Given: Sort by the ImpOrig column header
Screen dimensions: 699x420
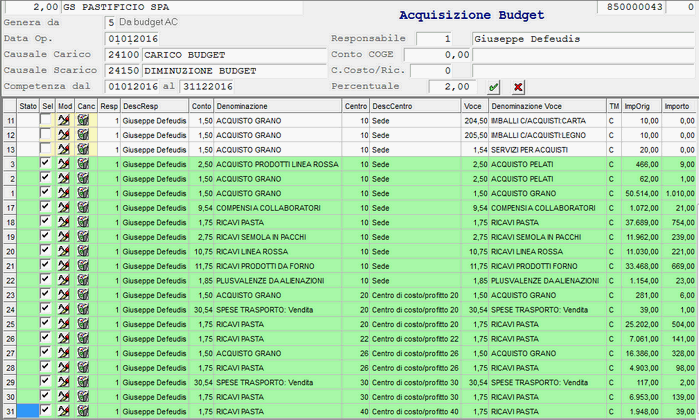Looking at the screenshot, I should 641,106.
